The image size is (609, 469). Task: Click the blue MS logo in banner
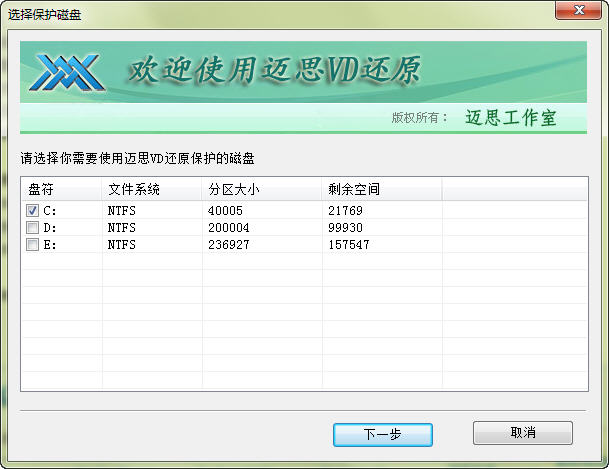[68, 72]
